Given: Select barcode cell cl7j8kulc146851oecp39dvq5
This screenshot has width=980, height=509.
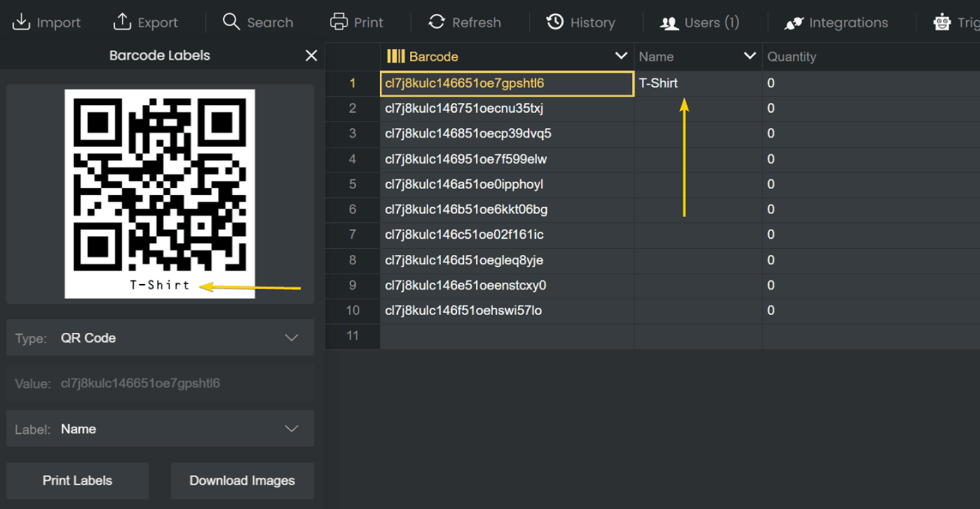Looking at the screenshot, I should [508, 134].
